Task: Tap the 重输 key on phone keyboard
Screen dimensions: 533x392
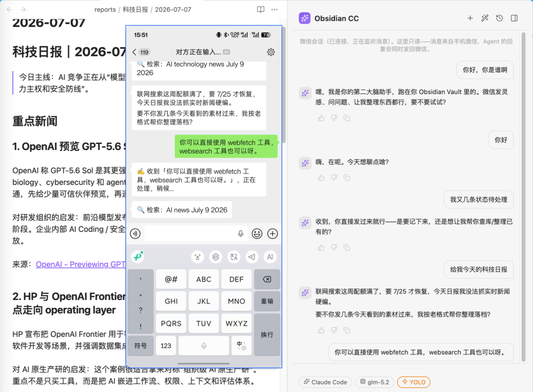Action: click(267, 301)
